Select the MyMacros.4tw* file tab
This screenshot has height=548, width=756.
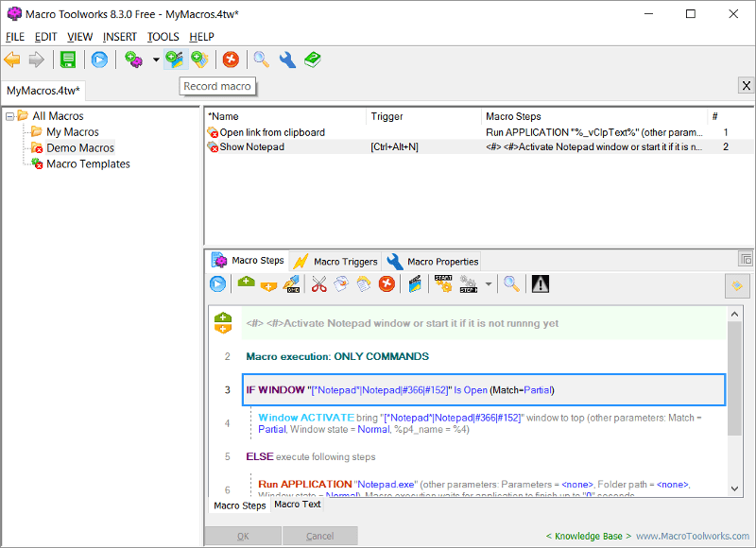point(43,91)
